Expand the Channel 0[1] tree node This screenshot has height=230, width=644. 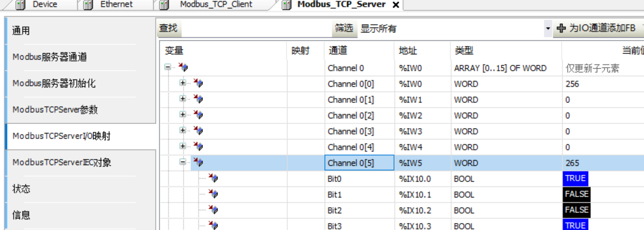183,99
